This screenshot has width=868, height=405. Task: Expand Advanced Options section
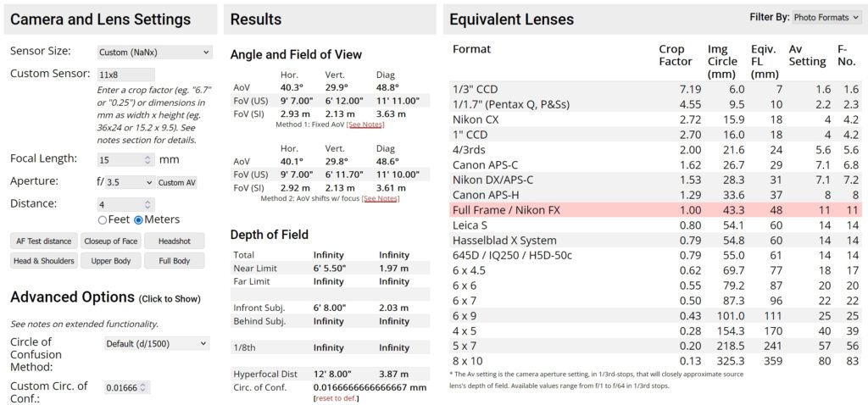[105, 297]
